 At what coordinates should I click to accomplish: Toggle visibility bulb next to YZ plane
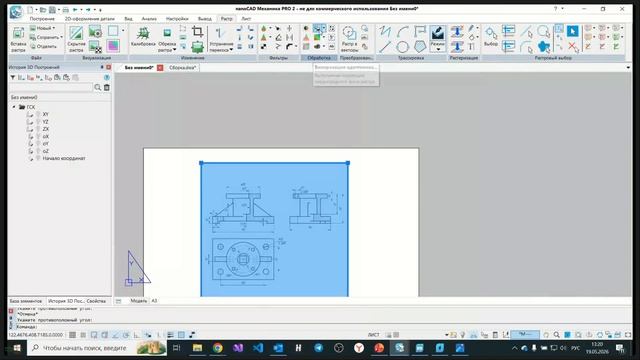coord(38,122)
